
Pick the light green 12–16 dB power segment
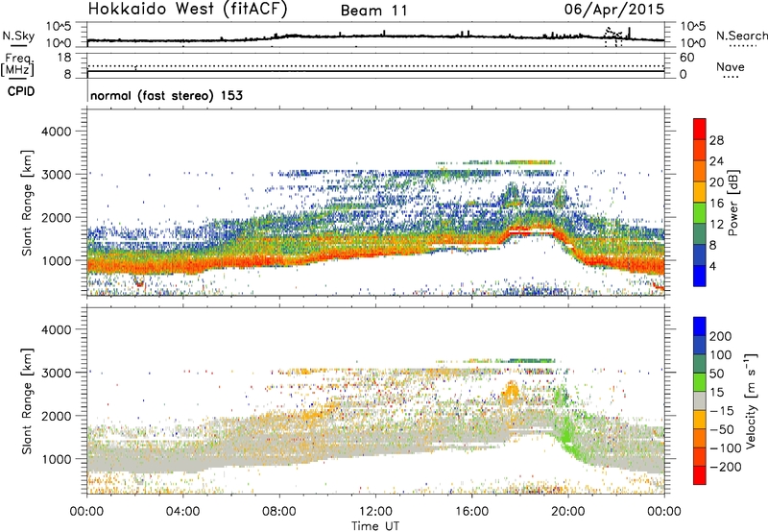click(700, 213)
